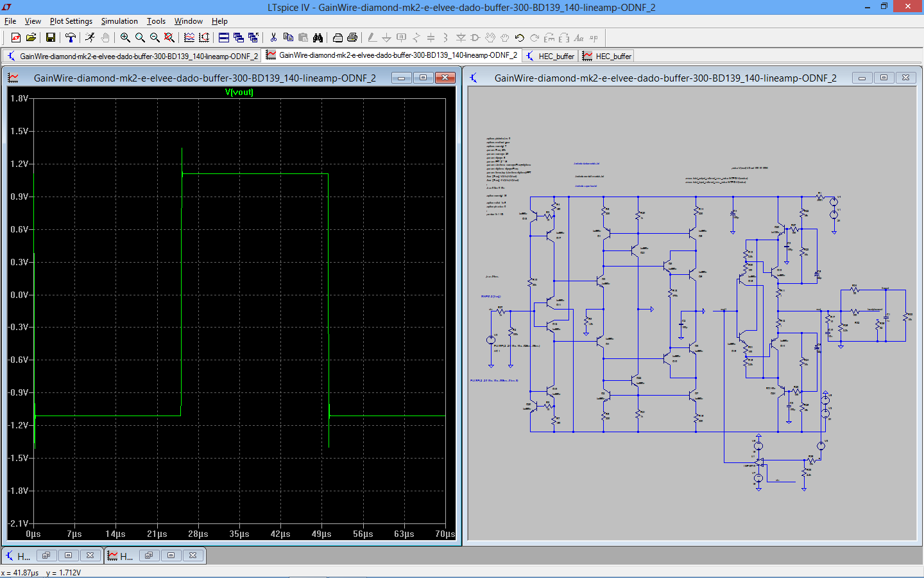Screen dimensions: 924x578
Task: Click the Print printer icon
Action: [x=352, y=38]
